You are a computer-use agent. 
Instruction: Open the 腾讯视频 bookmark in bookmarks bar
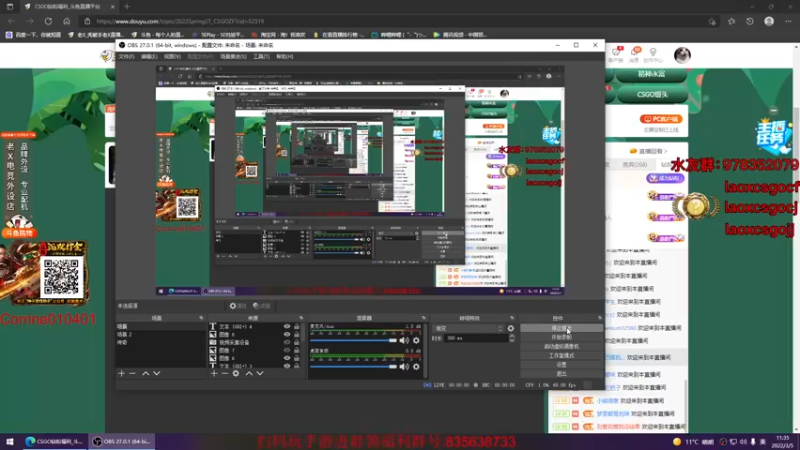pyautogui.click(x=460, y=35)
